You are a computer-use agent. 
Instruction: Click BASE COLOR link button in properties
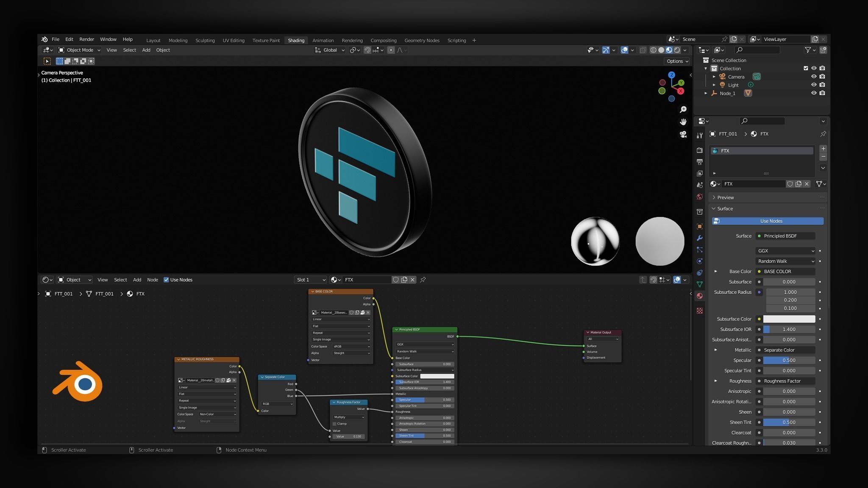pos(785,272)
